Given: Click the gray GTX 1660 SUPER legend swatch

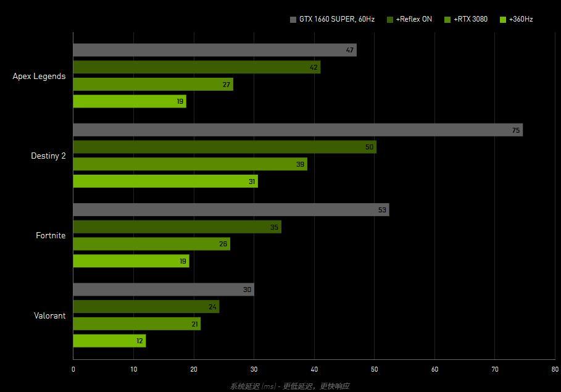Looking at the screenshot, I should pyautogui.click(x=293, y=20).
